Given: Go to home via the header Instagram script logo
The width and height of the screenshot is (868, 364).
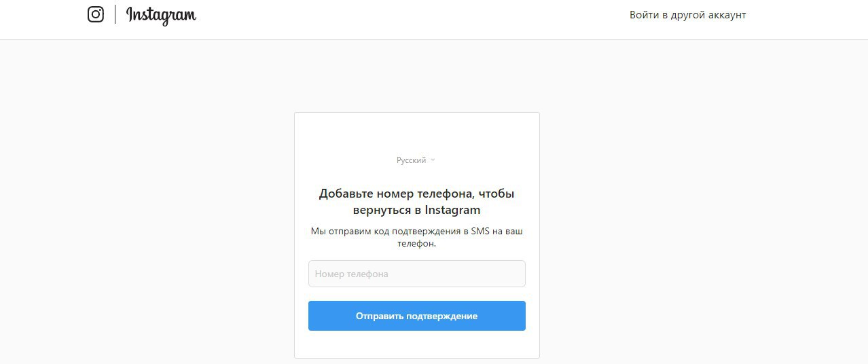Looking at the screenshot, I should coord(161,15).
